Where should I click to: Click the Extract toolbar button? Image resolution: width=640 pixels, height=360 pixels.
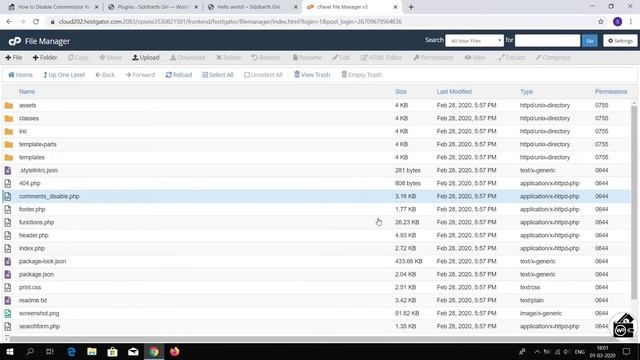click(x=511, y=58)
